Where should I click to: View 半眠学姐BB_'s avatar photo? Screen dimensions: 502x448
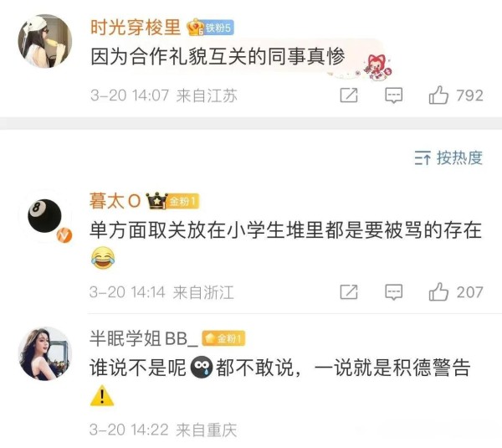coord(45,353)
